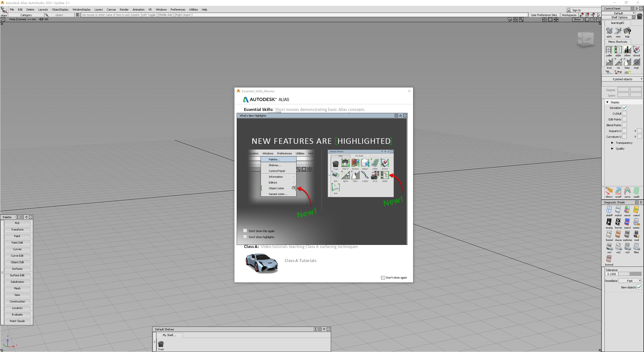Toggle the New objects checkbox
Viewport: 644px width, 352px height.
[x=639, y=287]
